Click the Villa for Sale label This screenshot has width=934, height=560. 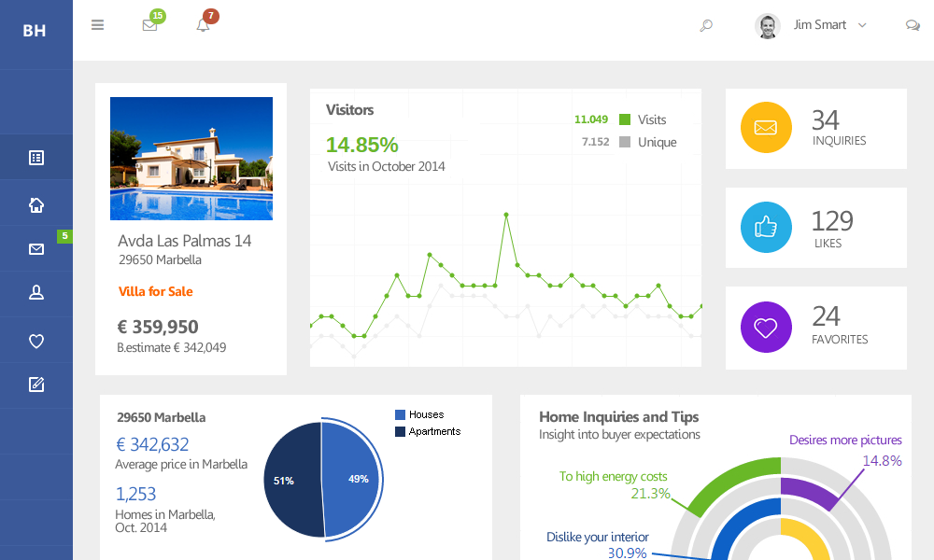[x=155, y=291]
